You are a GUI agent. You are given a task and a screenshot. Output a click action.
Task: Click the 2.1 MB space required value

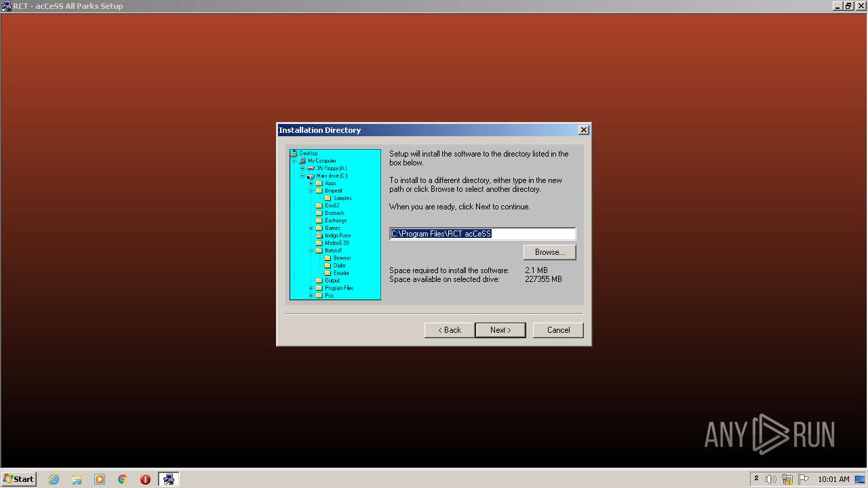point(536,270)
